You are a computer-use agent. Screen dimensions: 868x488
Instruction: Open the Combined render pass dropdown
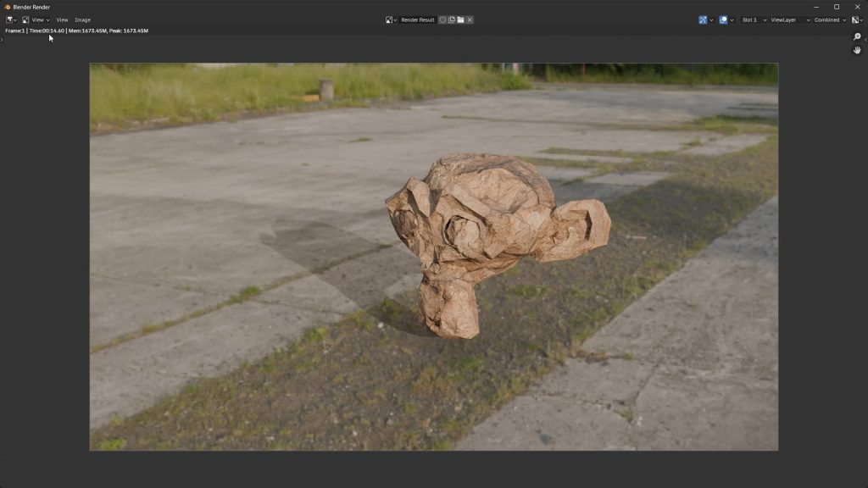826,19
